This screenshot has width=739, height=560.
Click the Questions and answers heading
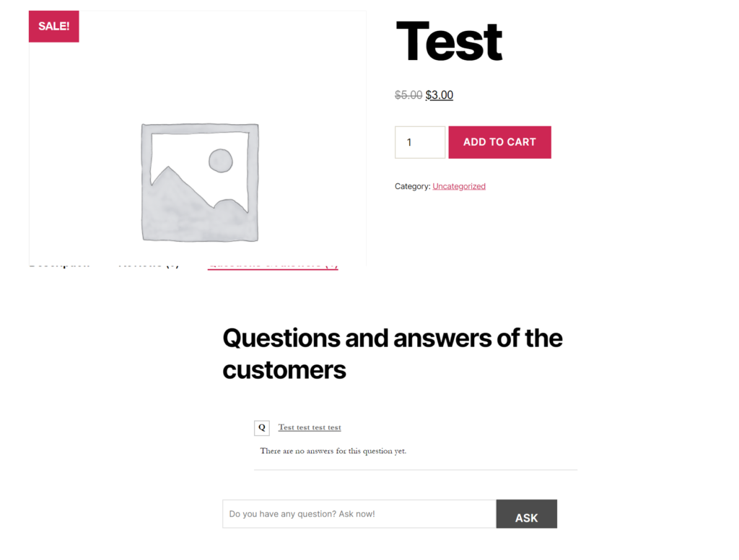pos(392,354)
